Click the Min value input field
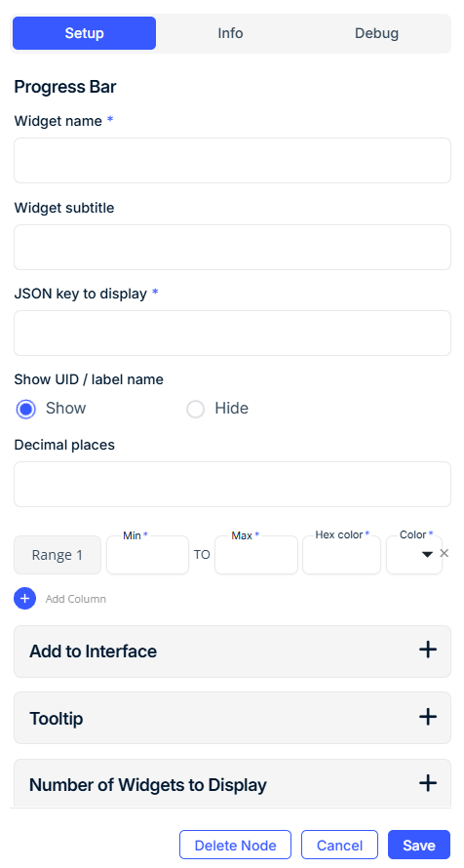This screenshot has height=868, width=464. [x=147, y=555]
